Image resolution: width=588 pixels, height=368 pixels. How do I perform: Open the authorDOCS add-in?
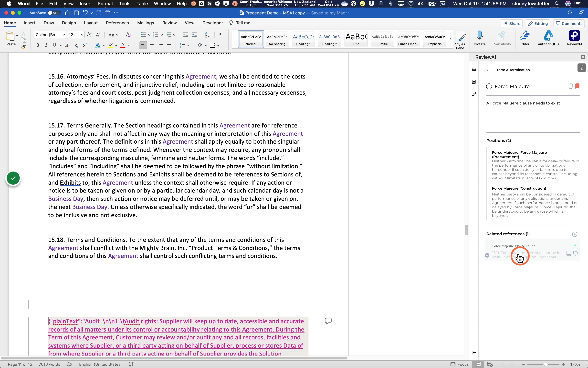[548, 38]
